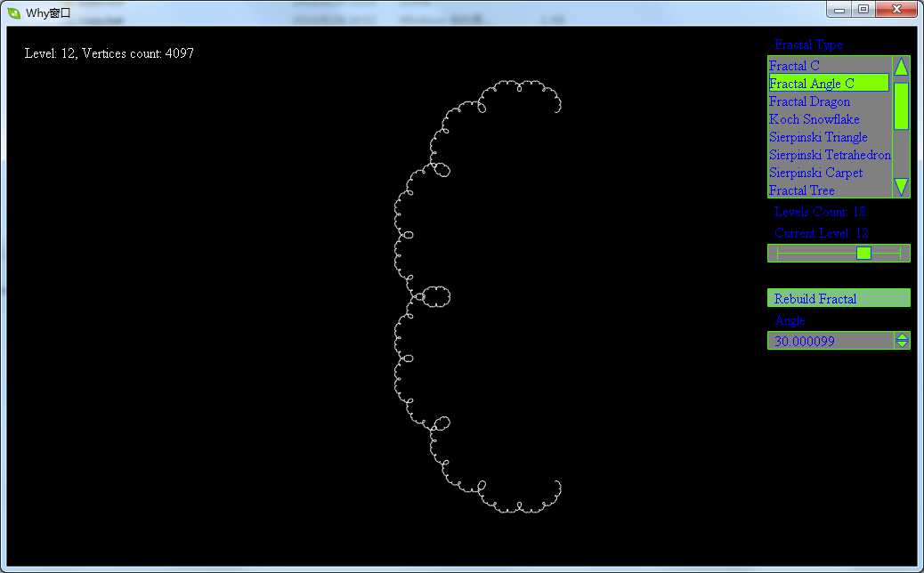
Task: Minimize the Why window
Action: 839,10
